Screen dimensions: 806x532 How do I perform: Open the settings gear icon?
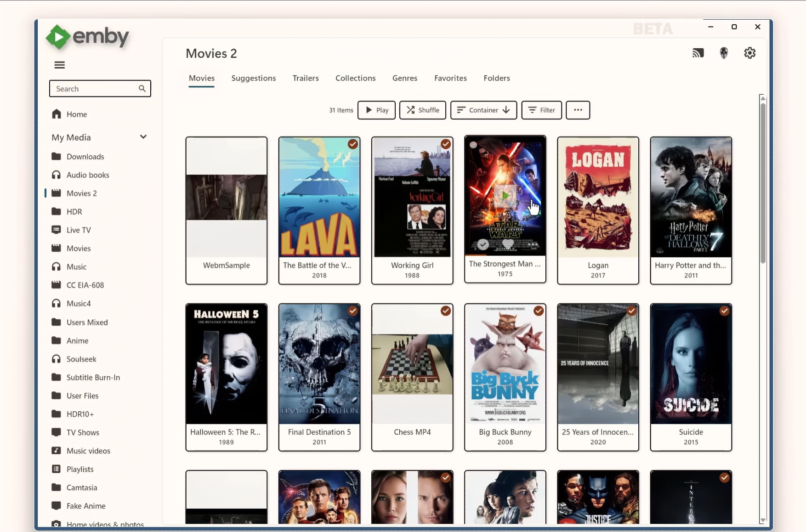tap(749, 53)
